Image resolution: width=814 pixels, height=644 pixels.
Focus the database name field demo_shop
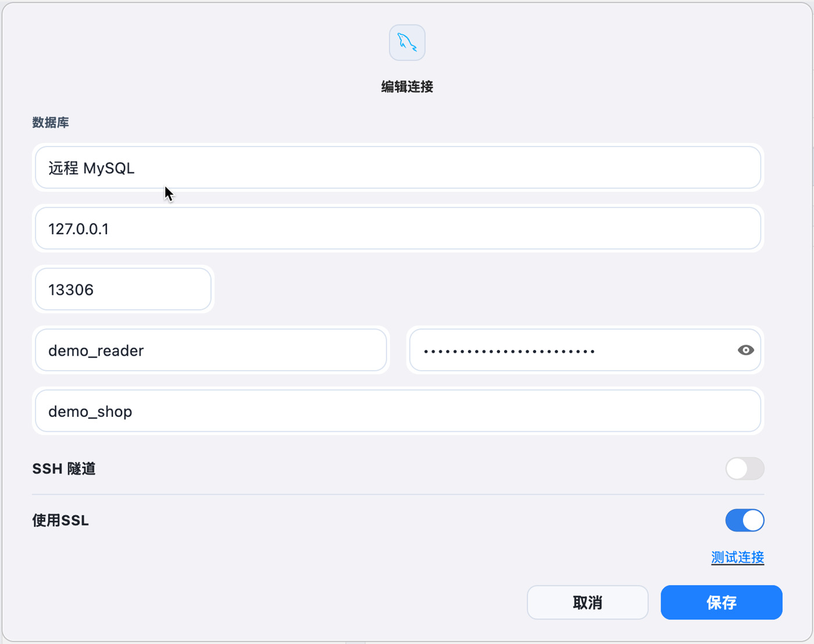[x=398, y=411]
